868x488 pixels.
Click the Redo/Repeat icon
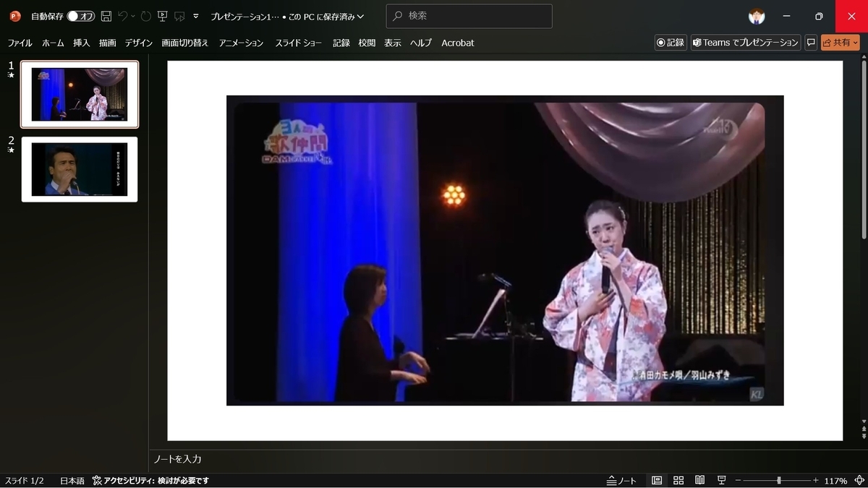(145, 16)
